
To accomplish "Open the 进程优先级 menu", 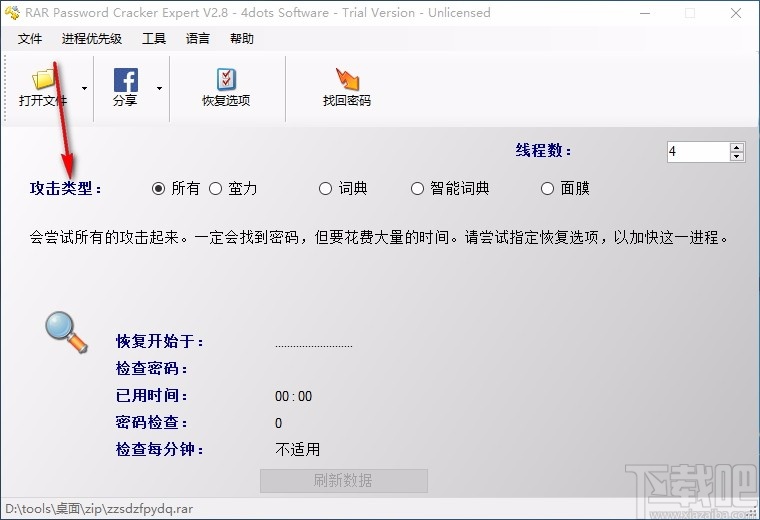I will [x=92, y=38].
